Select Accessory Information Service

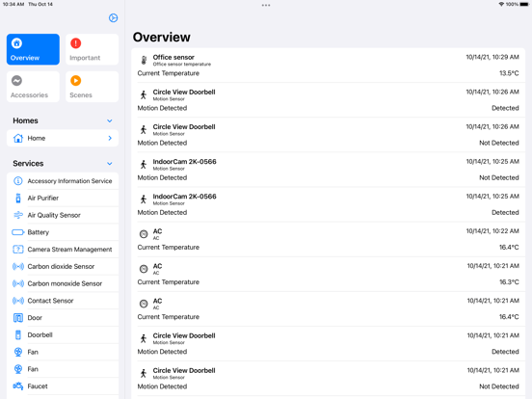click(x=63, y=181)
